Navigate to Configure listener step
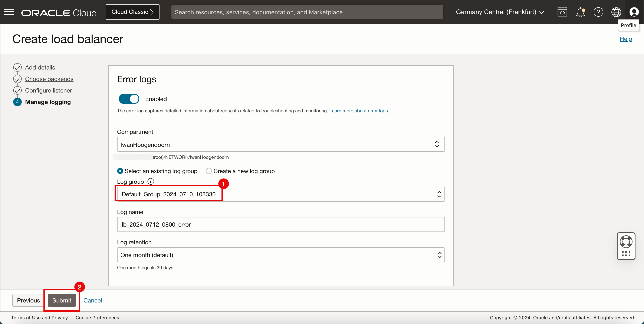Viewport: 644px width, 324px height. click(x=48, y=90)
